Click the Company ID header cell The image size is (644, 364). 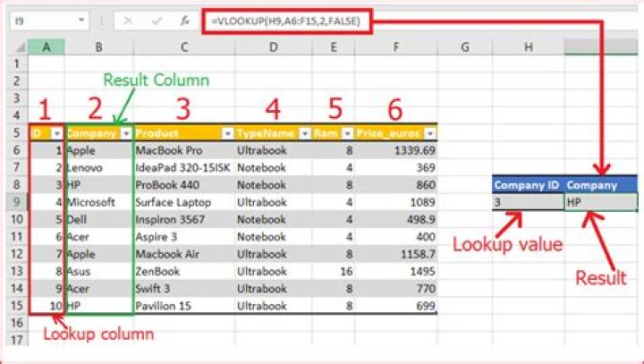pyautogui.click(x=529, y=185)
